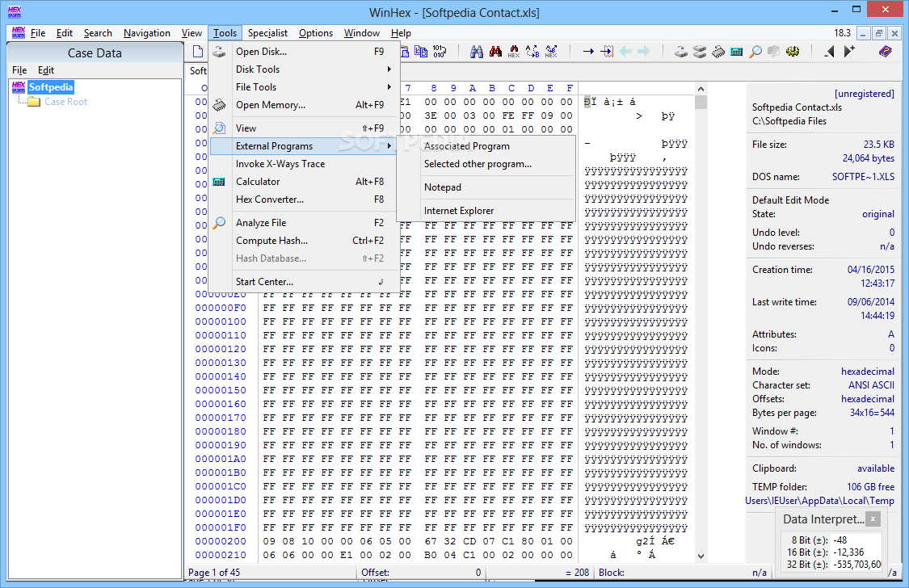909x588 pixels.
Task: Click the Copy block icon
Action: coord(421,52)
